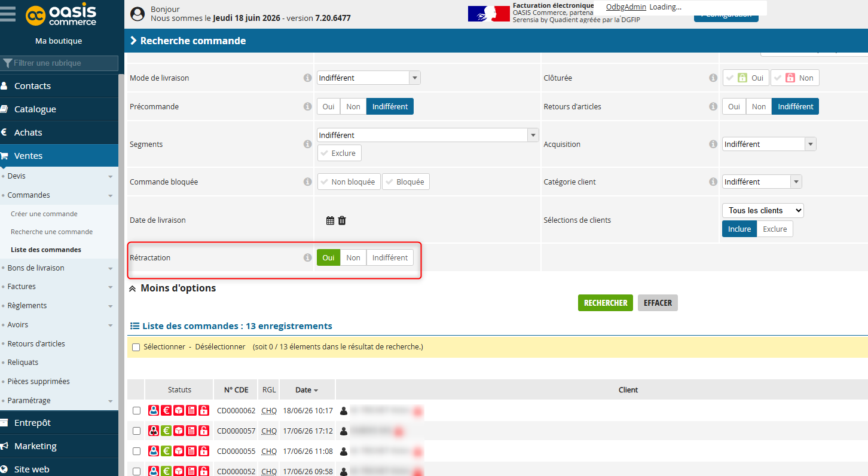Click package shipping status icon of CD0000057
Screen dimensions: 868x476
179,431
